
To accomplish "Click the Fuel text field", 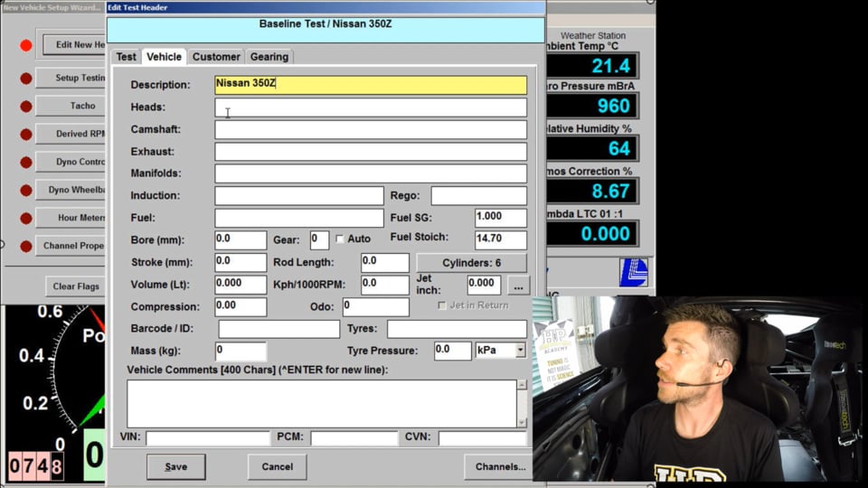I will click(x=299, y=218).
